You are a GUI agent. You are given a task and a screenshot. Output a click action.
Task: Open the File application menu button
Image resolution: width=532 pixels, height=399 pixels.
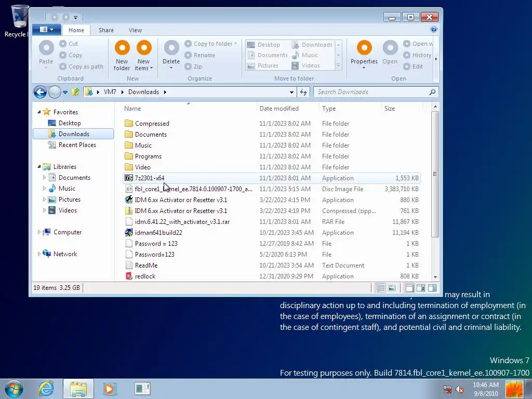(47, 30)
